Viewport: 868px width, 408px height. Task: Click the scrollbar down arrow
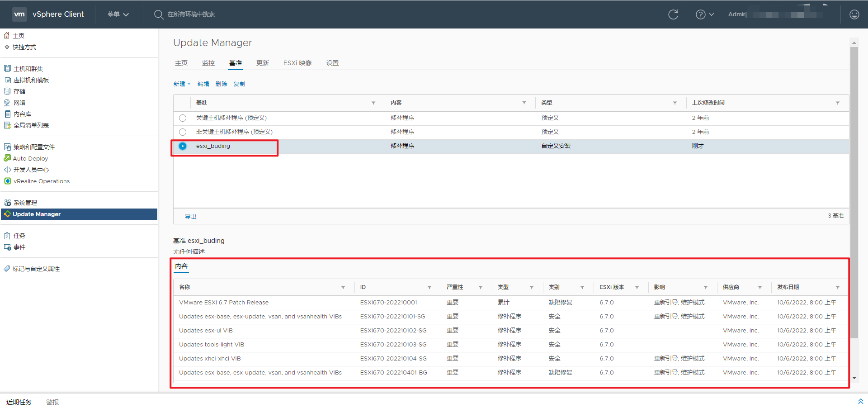[854, 378]
